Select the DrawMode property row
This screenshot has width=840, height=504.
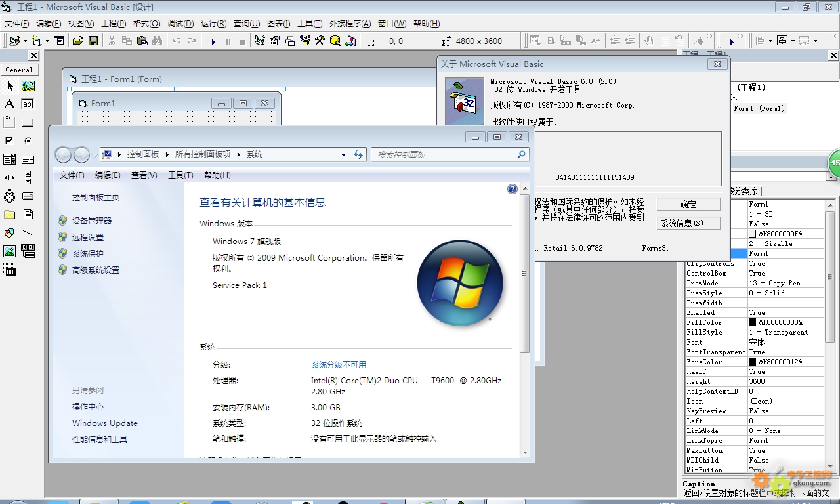point(755,283)
